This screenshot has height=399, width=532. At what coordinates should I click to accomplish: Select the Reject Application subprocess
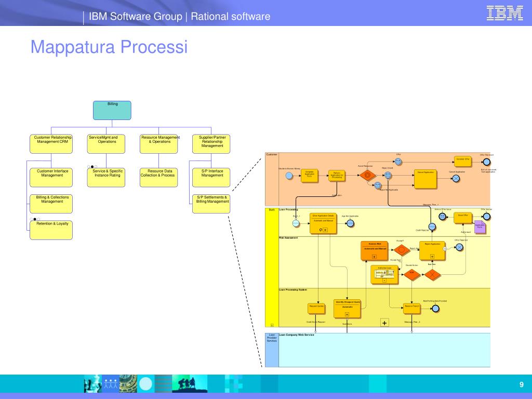click(x=432, y=251)
